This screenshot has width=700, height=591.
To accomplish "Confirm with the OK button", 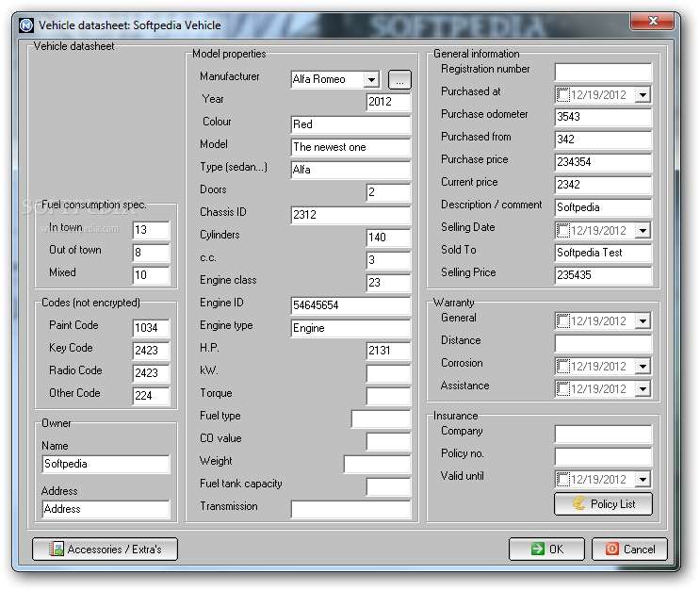I will (x=546, y=549).
